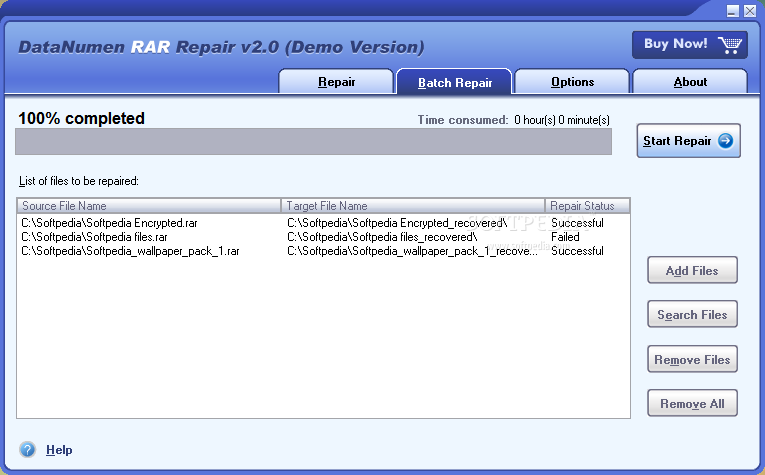Close the RAR Repair window
This screenshot has width=765, height=475.
[x=750, y=11]
